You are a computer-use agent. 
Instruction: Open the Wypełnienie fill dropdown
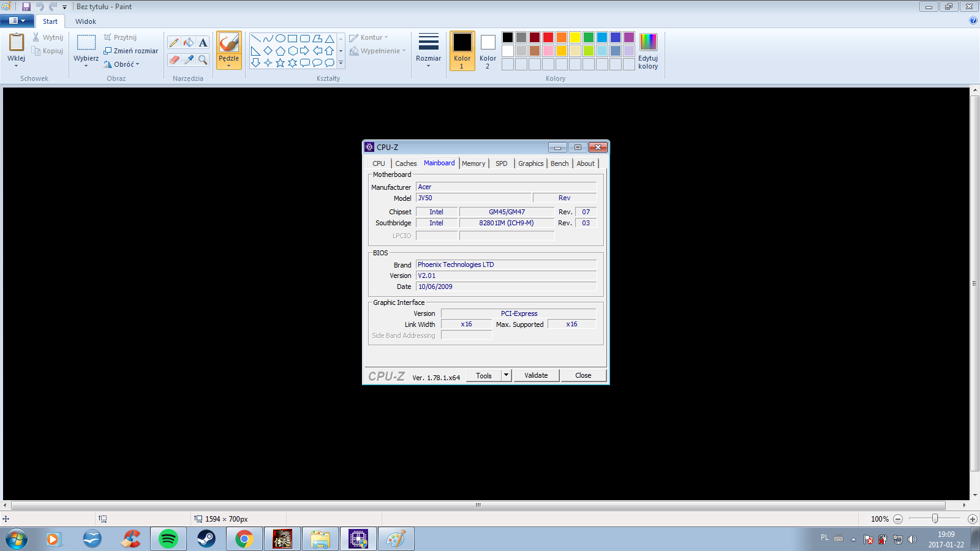pyautogui.click(x=377, y=51)
